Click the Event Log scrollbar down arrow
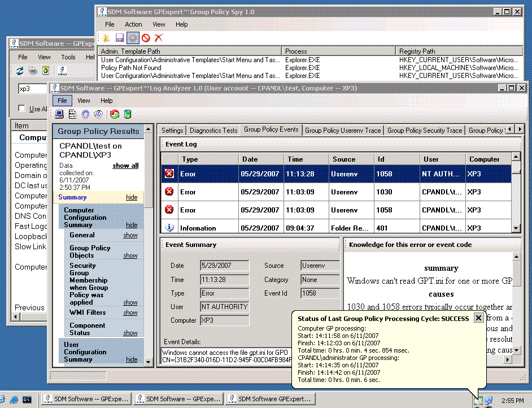 [x=516, y=228]
